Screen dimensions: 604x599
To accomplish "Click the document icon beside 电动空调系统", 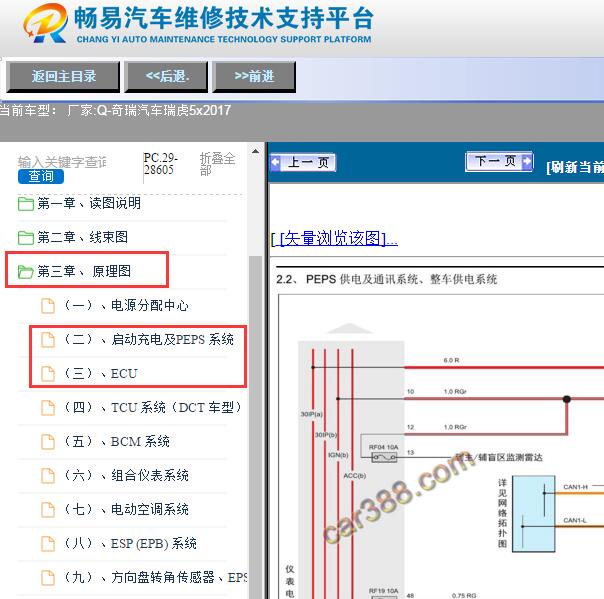I will click(x=48, y=510).
